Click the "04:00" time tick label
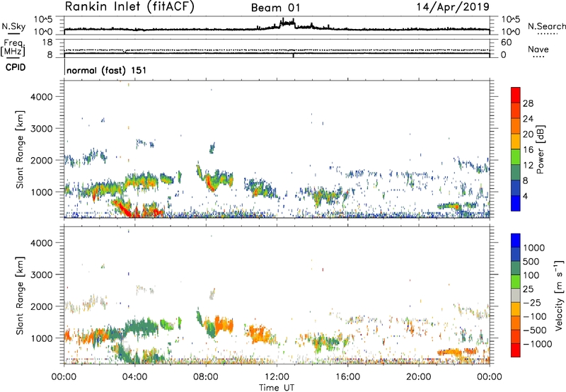Image resolution: width=566 pixels, height=392 pixels. [134, 377]
